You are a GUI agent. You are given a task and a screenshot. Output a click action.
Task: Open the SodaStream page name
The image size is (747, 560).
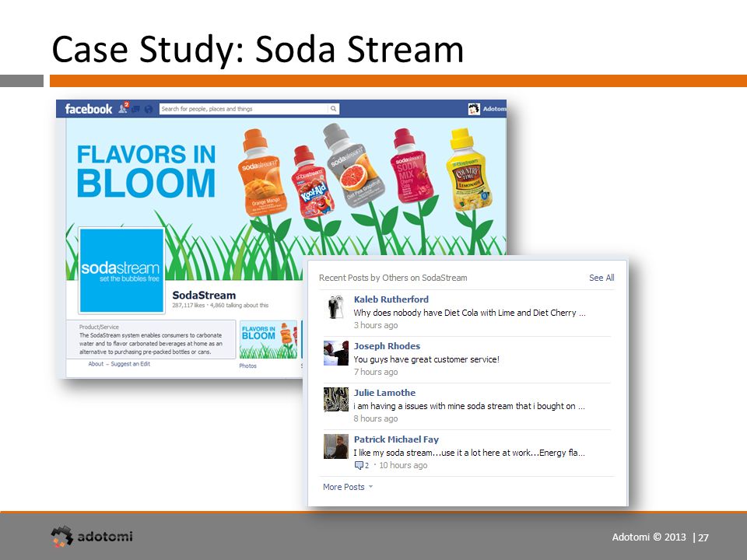point(204,296)
